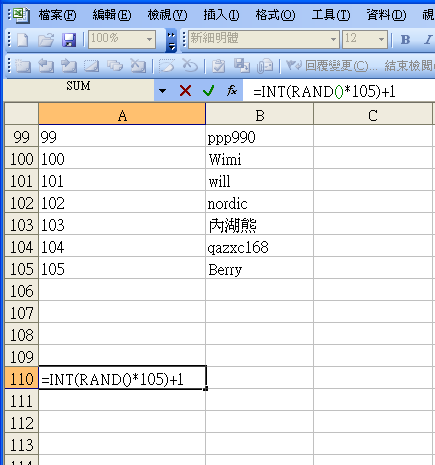Click the 結束檢閱 button

409,66
